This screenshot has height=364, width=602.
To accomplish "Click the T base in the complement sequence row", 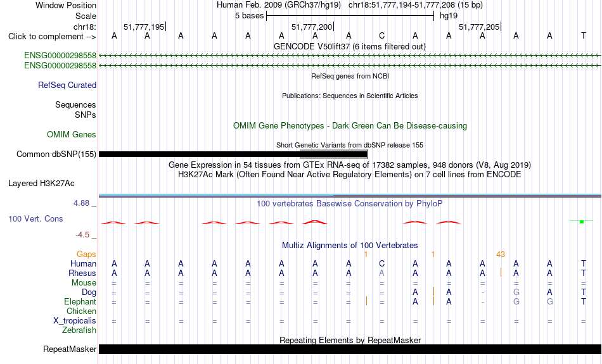I will click(583, 35).
